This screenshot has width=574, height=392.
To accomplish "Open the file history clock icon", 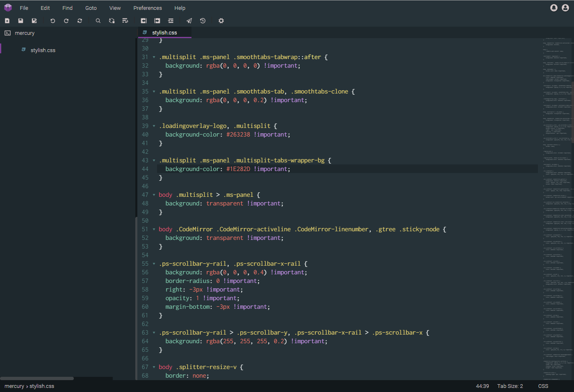I will 202,21.
